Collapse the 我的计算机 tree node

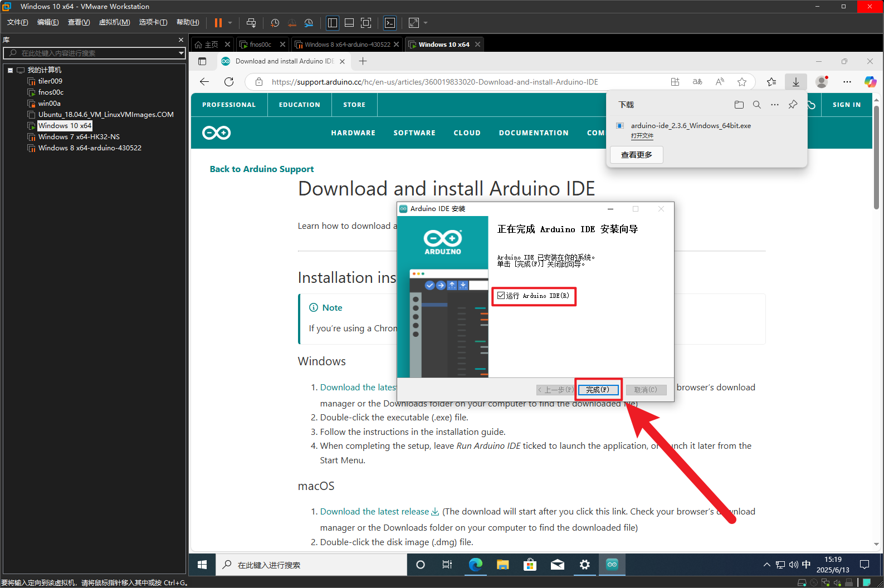pos(10,70)
